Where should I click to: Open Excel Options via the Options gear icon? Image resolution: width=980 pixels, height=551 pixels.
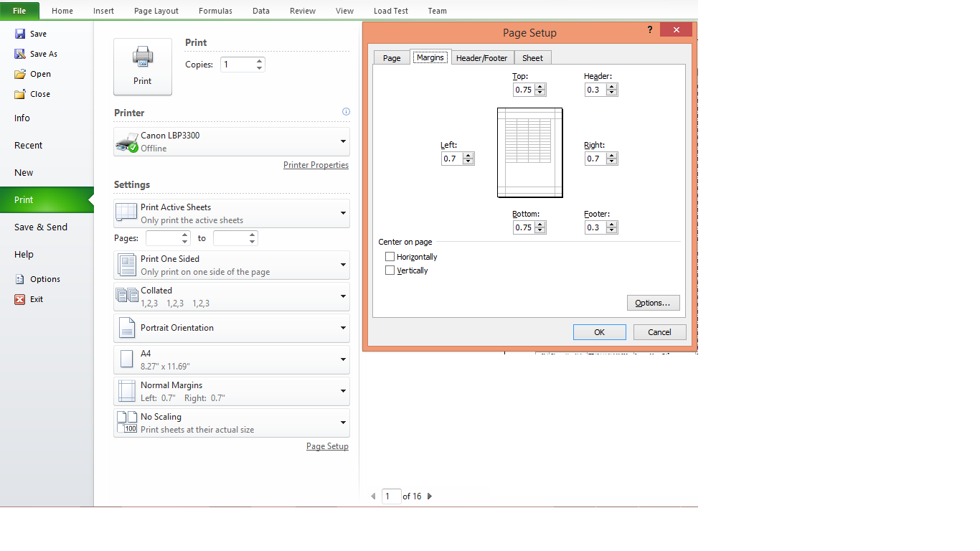[18, 279]
